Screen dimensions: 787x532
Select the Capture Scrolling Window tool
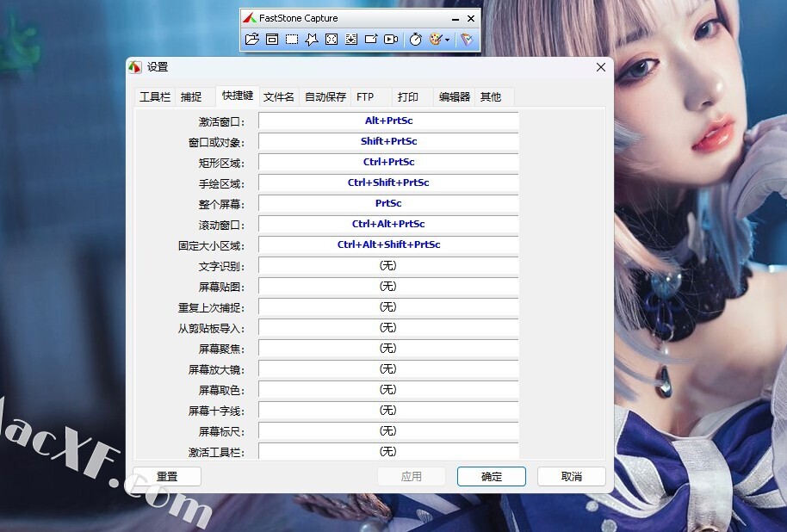pyautogui.click(x=351, y=39)
